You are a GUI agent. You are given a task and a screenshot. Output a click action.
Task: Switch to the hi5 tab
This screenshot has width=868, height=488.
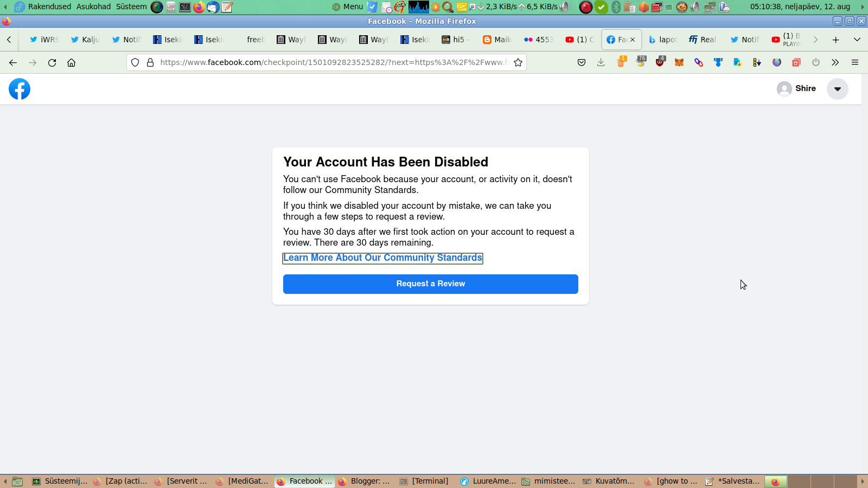click(x=456, y=40)
